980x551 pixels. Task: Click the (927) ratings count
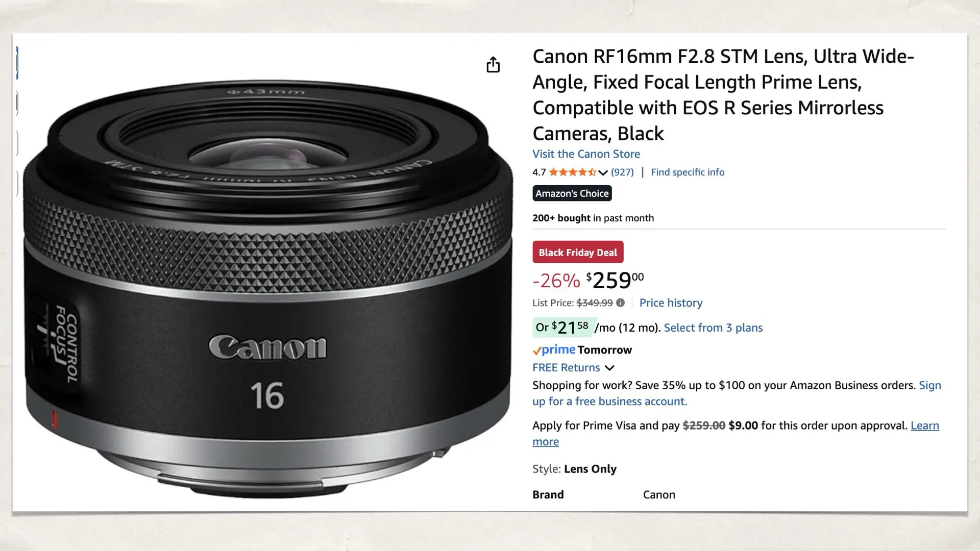coord(622,172)
